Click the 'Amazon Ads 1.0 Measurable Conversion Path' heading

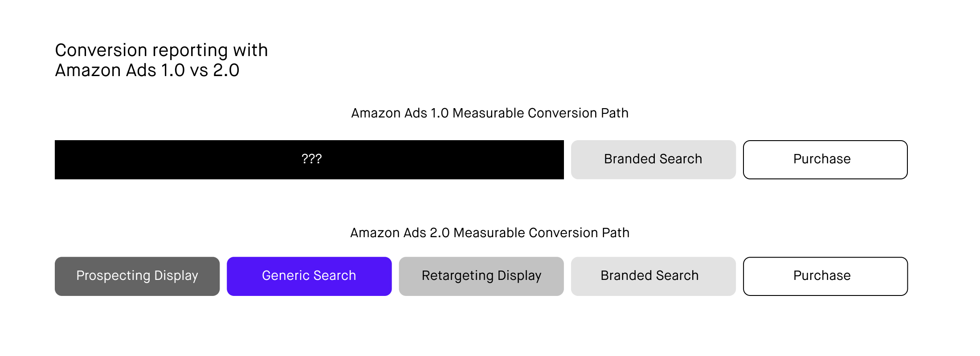coord(490,113)
